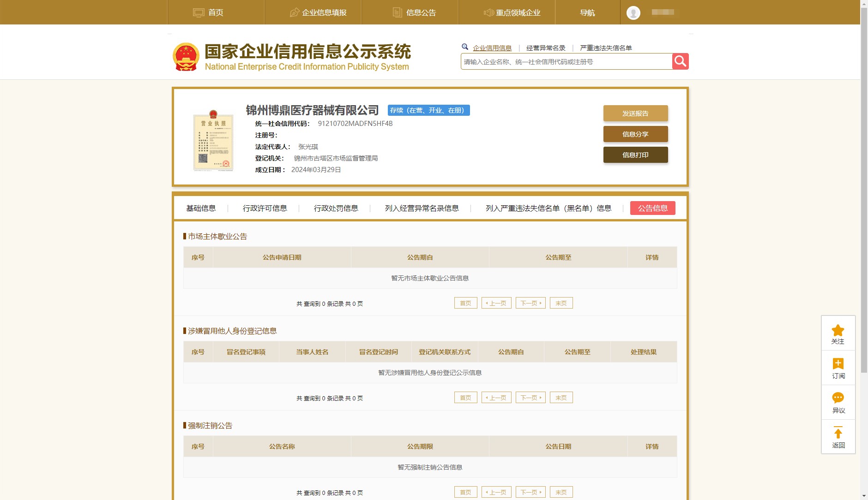This screenshot has height=500, width=868.
Task: Click 末页 under 涉嫌冒用他人身份登记信息 table
Action: pos(561,398)
